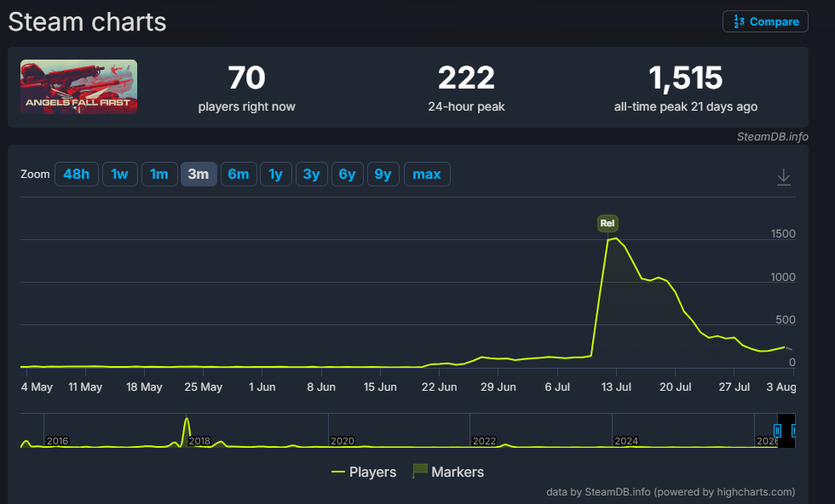Click the 1000 y-axis label
Viewport: 835px width, 504px height.
point(783,277)
